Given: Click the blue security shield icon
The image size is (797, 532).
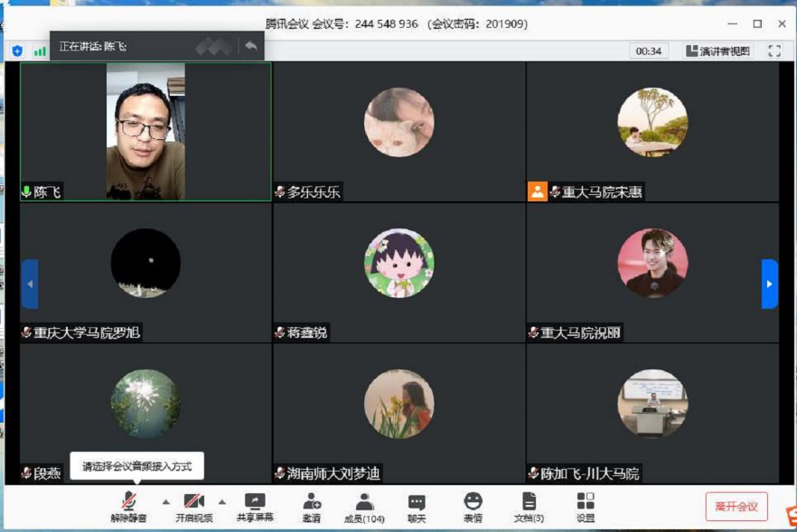Looking at the screenshot, I should pos(17,51).
